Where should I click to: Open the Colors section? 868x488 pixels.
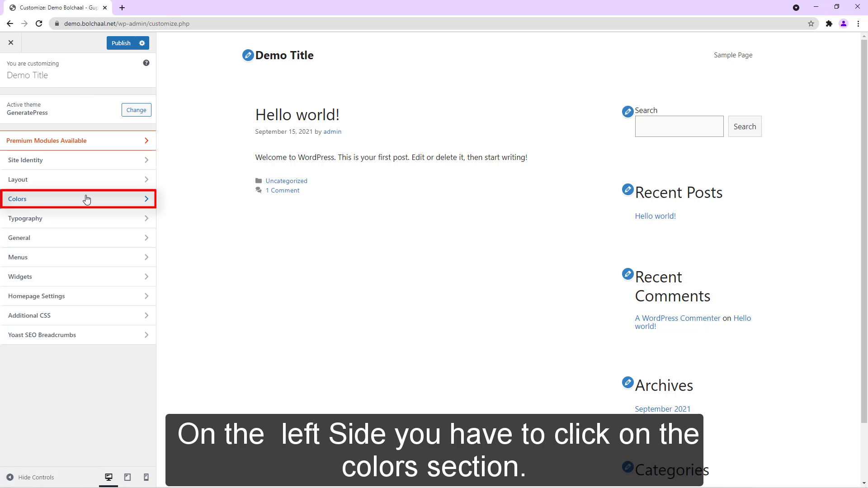tap(78, 199)
